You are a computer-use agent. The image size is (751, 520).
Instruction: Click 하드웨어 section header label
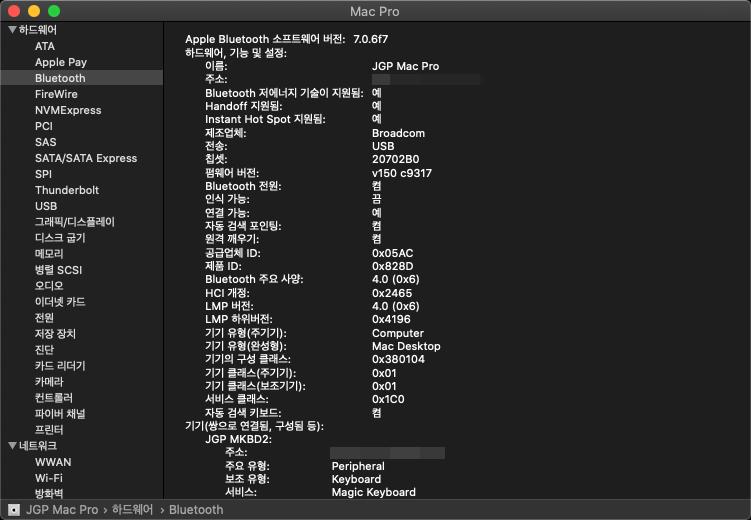click(38, 30)
